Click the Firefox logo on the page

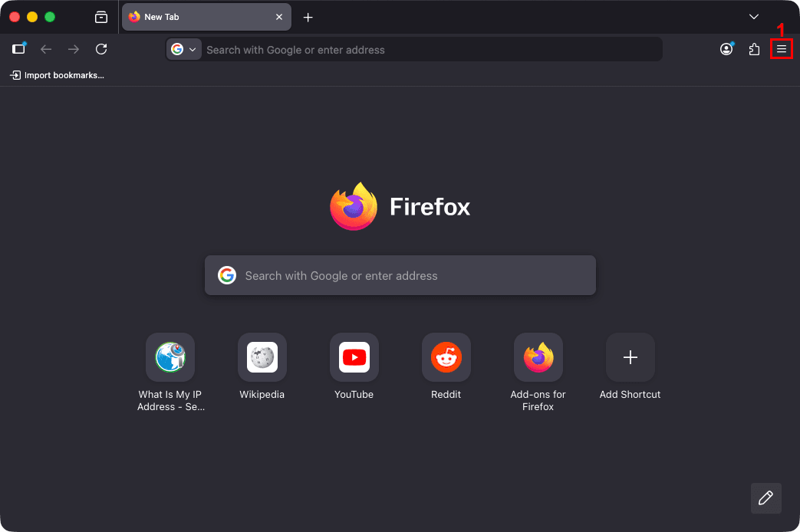354,206
